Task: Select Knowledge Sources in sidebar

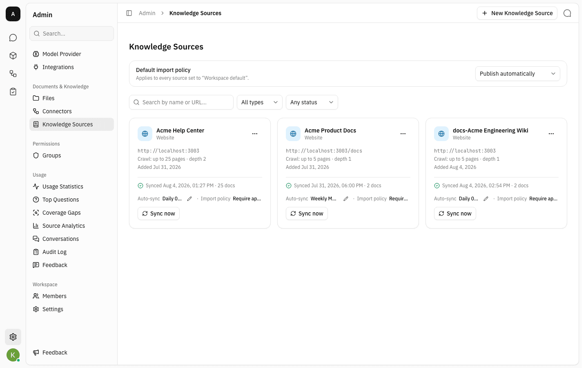Action: pos(71,124)
